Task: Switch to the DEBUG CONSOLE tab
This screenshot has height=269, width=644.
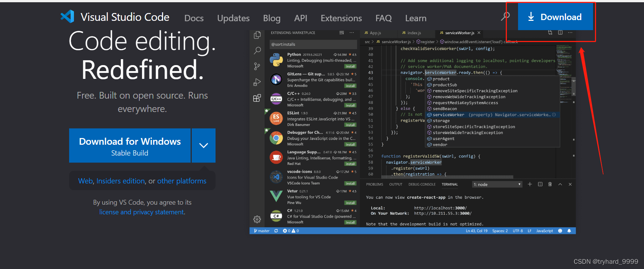Action: tap(422, 185)
